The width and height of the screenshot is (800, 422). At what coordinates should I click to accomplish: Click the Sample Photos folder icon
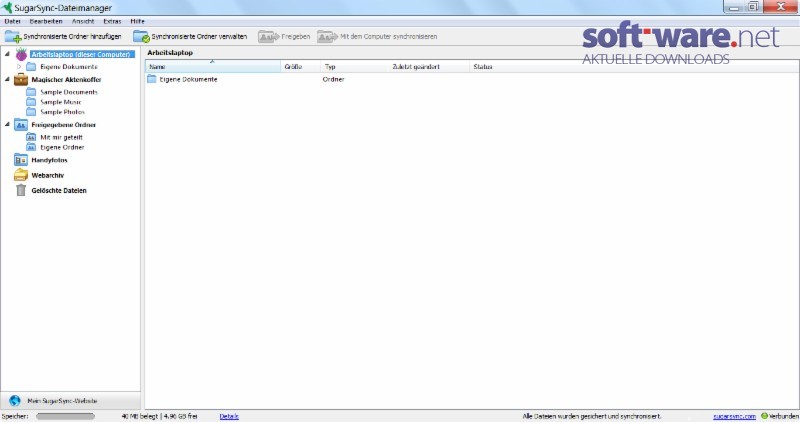31,112
